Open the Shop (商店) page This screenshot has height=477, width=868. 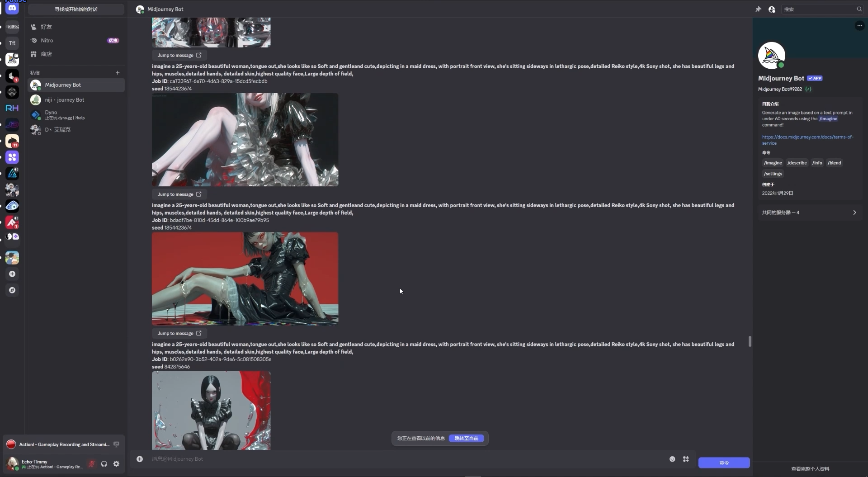[76, 54]
